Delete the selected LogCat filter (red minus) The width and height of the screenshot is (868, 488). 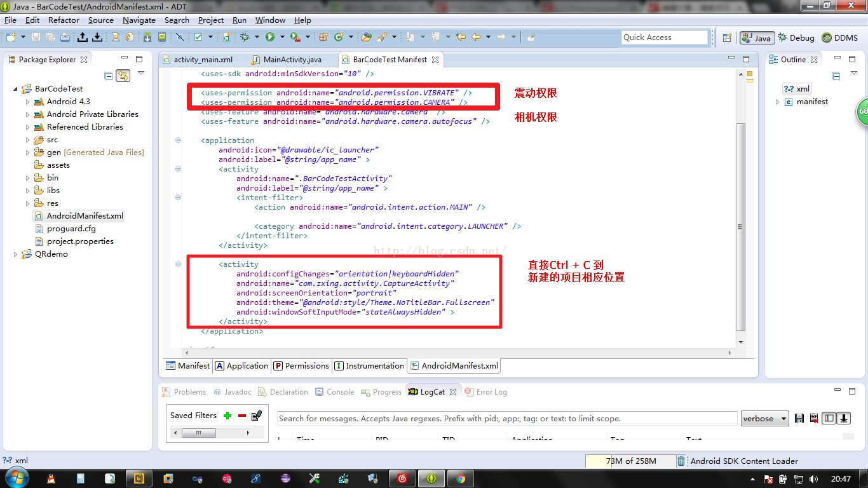[x=242, y=416]
